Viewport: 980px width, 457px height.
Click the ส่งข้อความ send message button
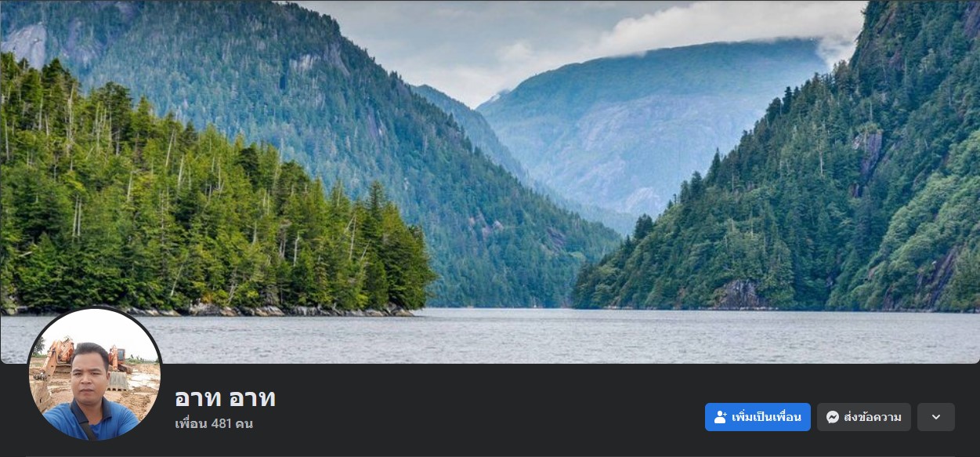pyautogui.click(x=864, y=417)
